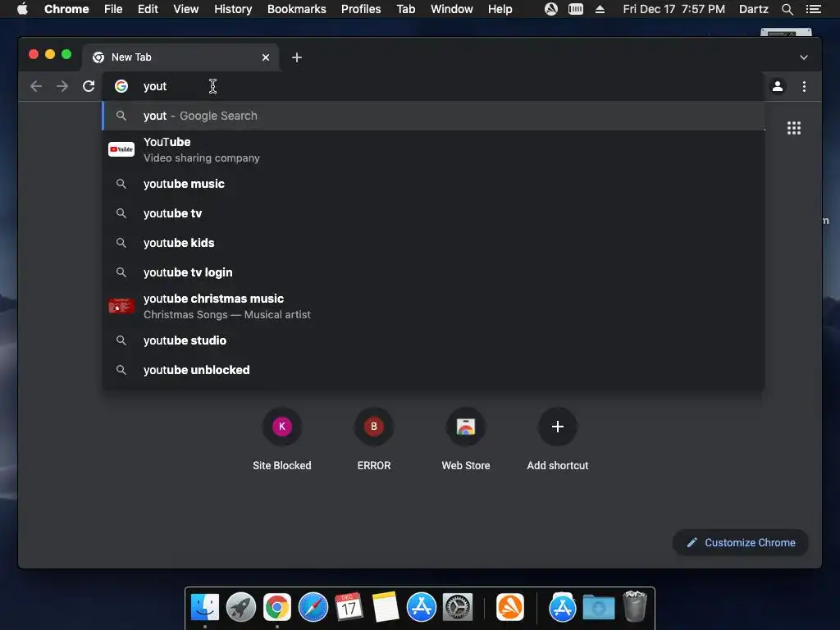The height and width of the screenshot is (630, 840).
Task: Expand the tab search chevron
Action: (804, 57)
